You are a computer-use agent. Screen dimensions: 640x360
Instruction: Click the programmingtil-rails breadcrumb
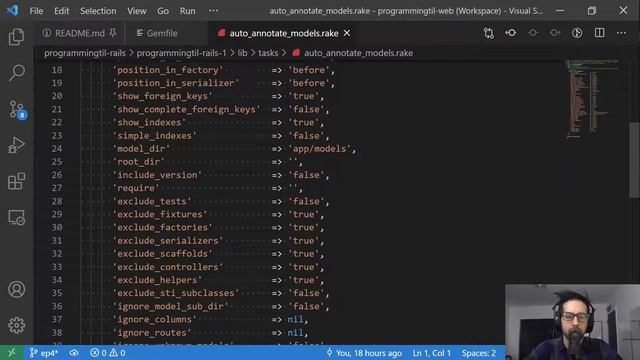pyautogui.click(x=85, y=53)
